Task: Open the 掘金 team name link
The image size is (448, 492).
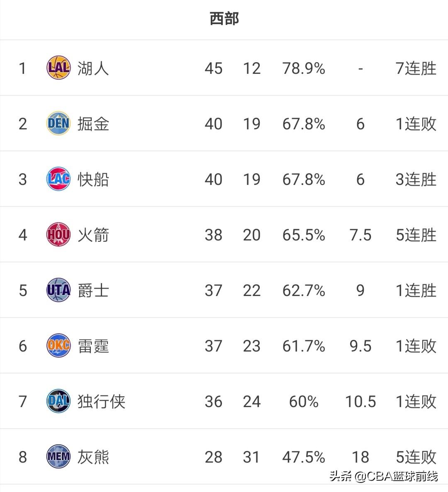Action: [93, 124]
